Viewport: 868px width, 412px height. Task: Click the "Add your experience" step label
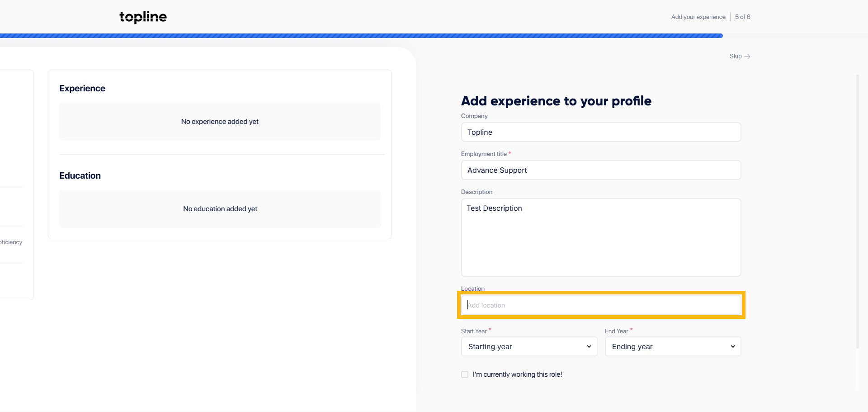[698, 17]
